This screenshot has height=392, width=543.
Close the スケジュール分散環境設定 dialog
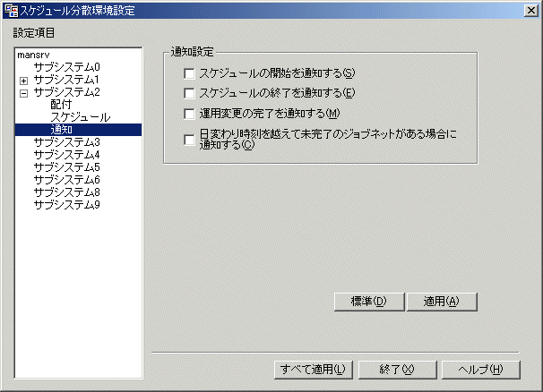click(530, 11)
